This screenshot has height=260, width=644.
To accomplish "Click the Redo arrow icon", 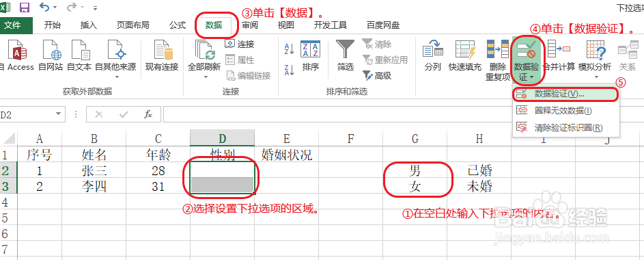I will coord(72,7).
